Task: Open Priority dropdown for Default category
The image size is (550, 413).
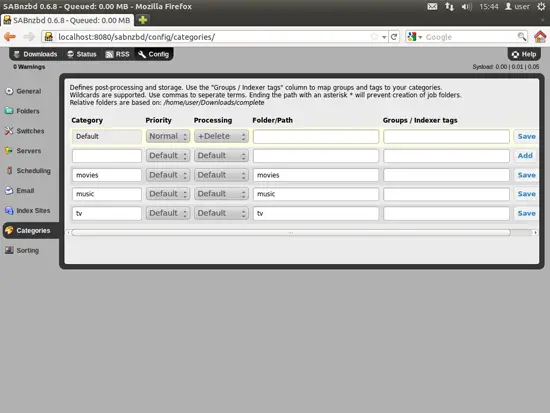Action: coord(168,136)
